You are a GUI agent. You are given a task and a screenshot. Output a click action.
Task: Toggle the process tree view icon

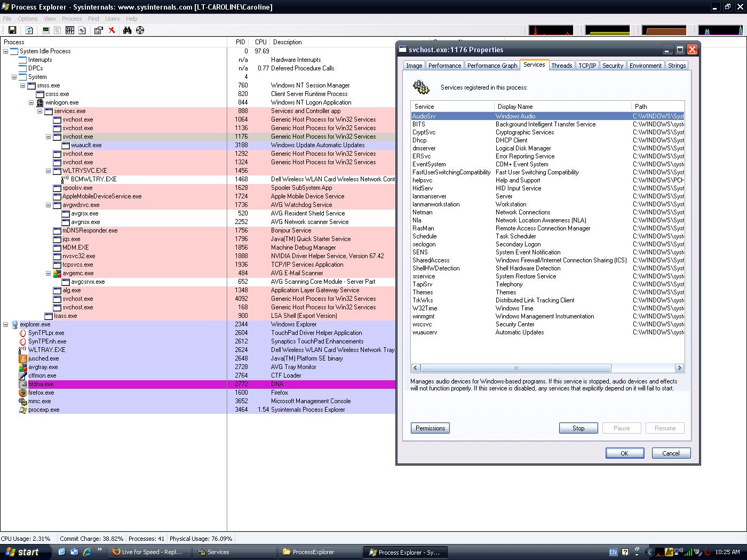pos(58,30)
